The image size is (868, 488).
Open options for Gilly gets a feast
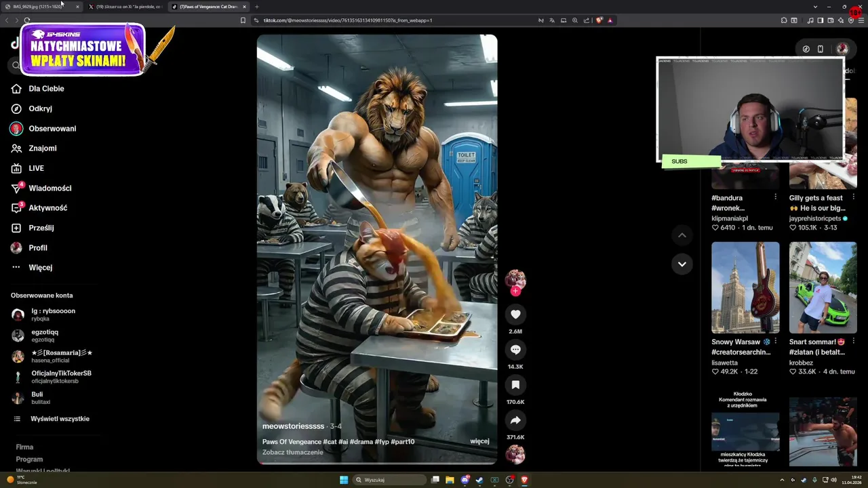tap(853, 197)
